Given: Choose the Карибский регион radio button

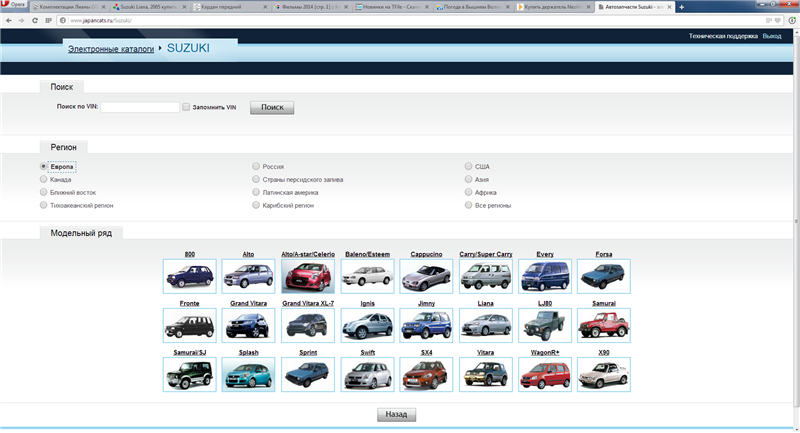Looking at the screenshot, I should pyautogui.click(x=256, y=205).
